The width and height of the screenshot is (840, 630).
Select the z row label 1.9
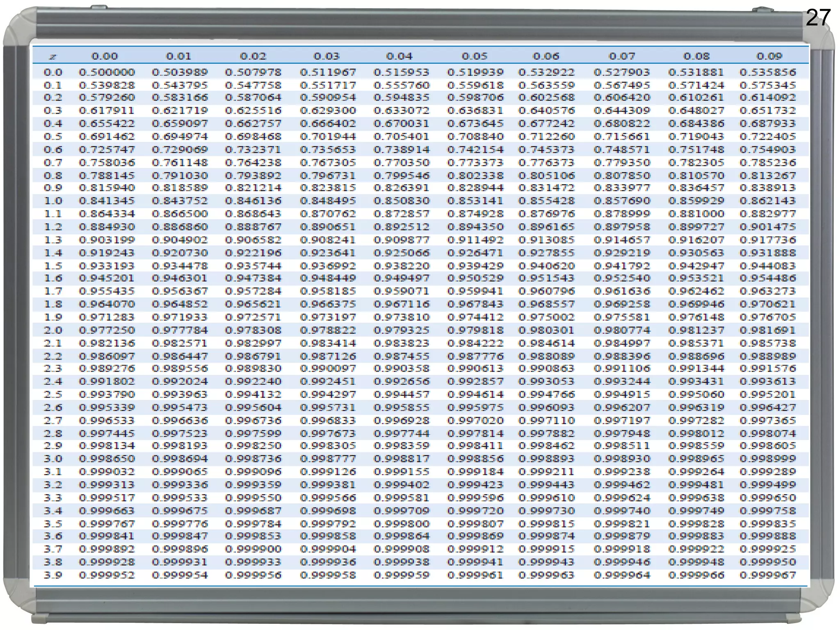(53, 317)
